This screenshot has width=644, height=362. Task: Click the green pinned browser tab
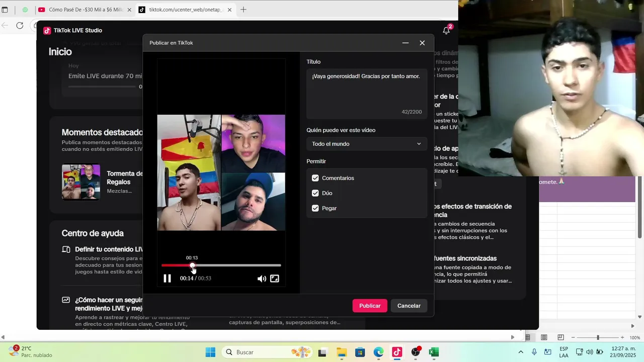pyautogui.click(x=25, y=10)
